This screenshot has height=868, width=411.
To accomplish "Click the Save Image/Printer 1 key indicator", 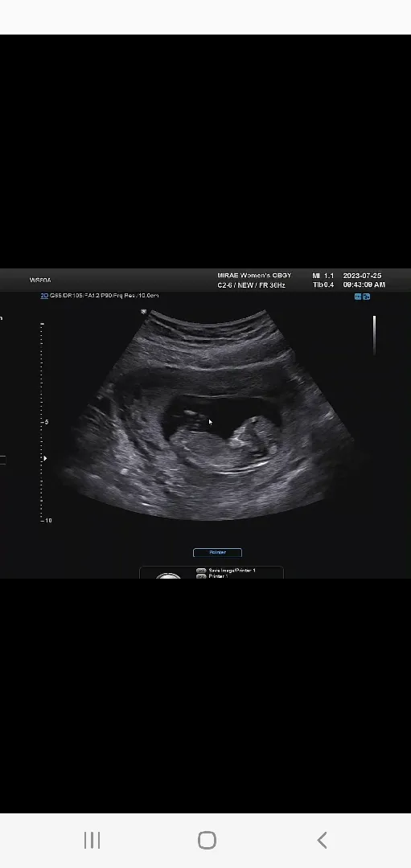I will [x=225, y=570].
